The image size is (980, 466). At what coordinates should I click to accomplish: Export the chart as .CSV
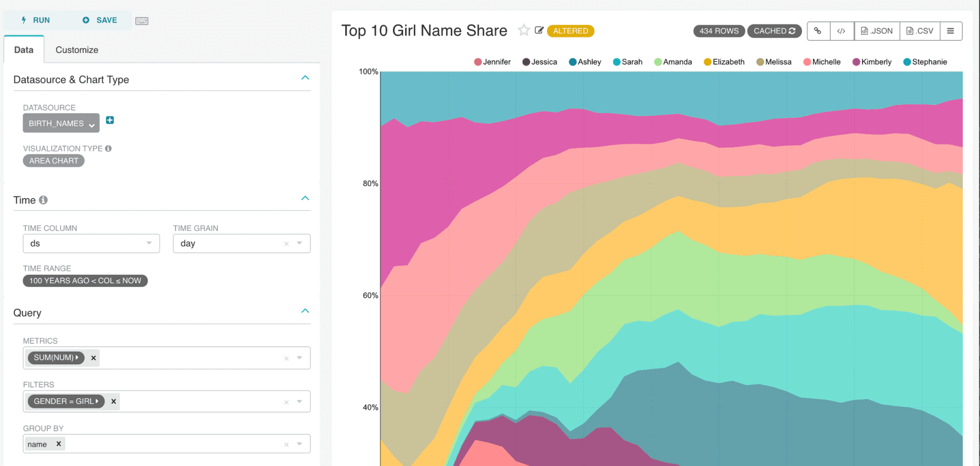coord(920,31)
